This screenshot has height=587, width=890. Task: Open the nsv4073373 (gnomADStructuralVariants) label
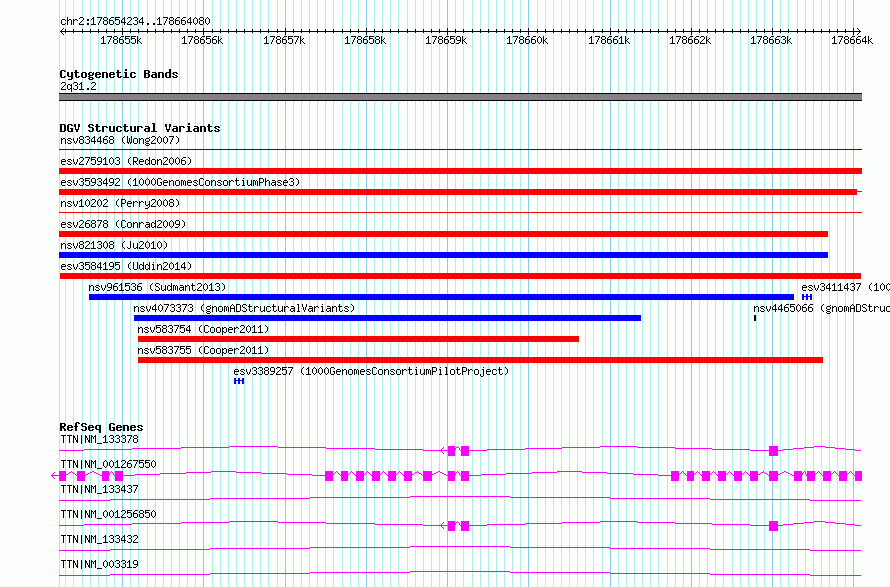pos(244,308)
